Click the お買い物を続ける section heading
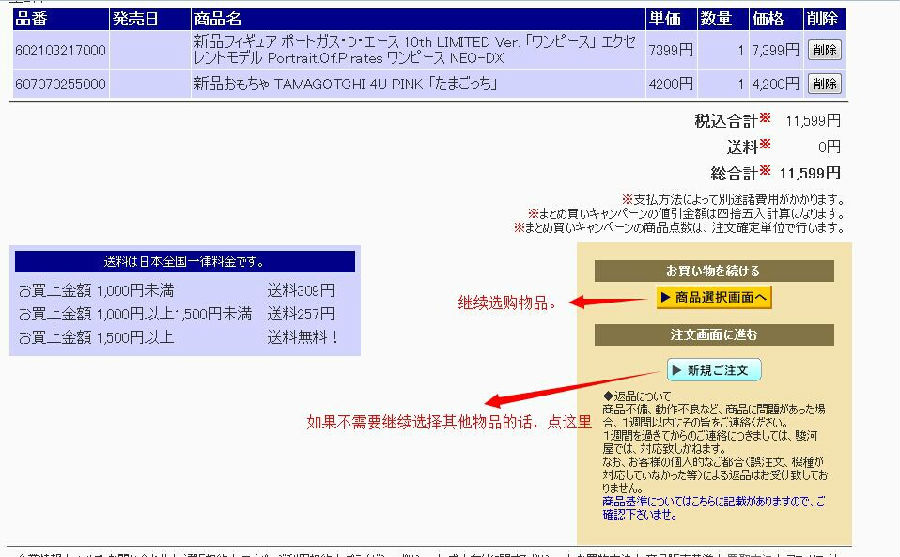 (x=713, y=271)
